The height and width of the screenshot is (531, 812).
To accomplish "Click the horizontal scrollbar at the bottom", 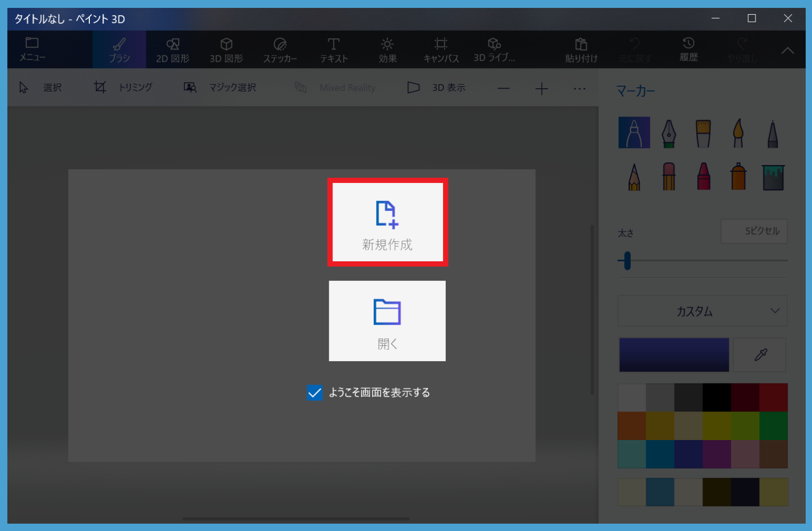I will click(x=296, y=518).
